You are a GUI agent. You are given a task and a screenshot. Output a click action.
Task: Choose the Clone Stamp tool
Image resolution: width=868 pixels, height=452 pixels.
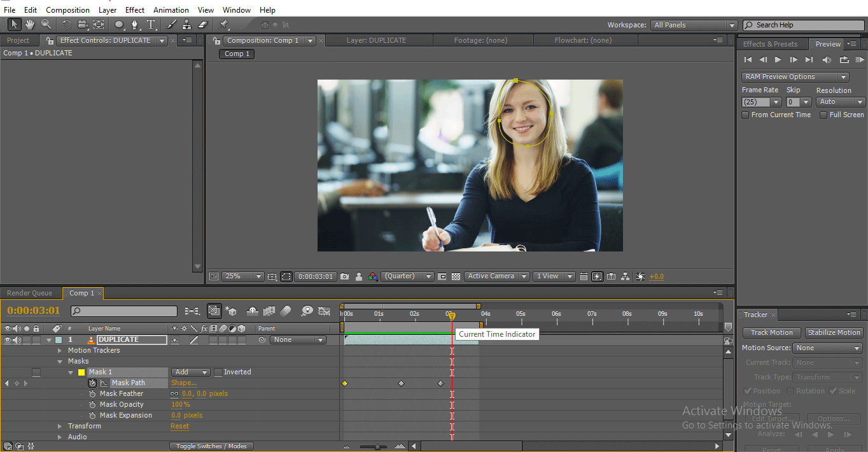click(x=186, y=25)
